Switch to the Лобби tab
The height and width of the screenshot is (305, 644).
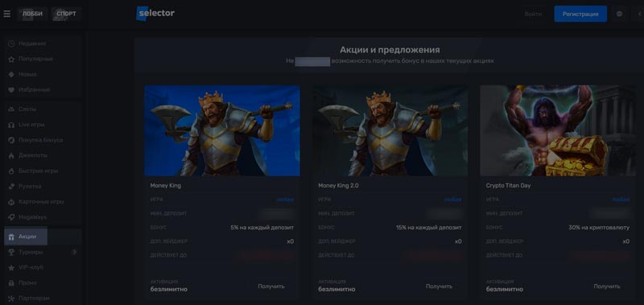click(32, 14)
